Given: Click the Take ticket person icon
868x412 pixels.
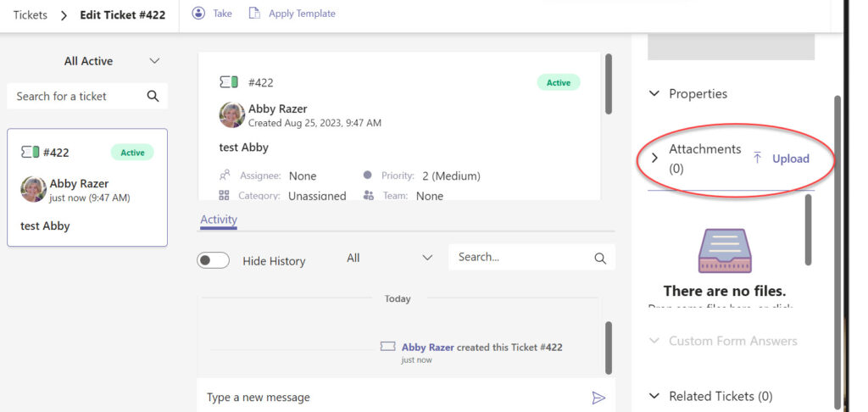Looking at the screenshot, I should pyautogui.click(x=198, y=14).
